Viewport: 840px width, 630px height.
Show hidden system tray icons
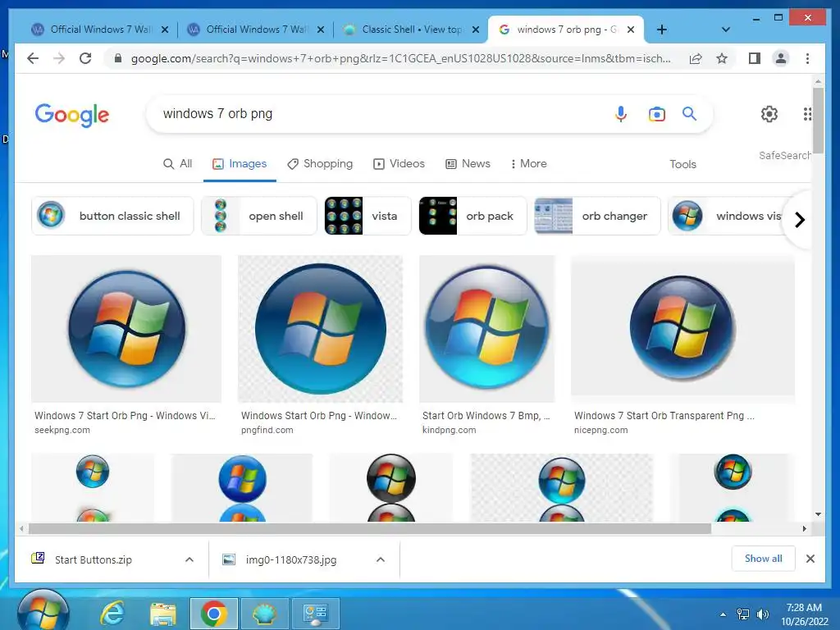[x=723, y=614]
